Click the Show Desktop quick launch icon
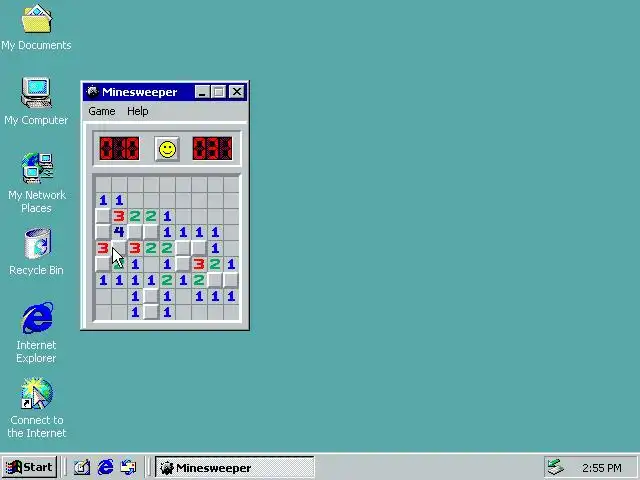This screenshot has width=640, height=480. [82, 467]
